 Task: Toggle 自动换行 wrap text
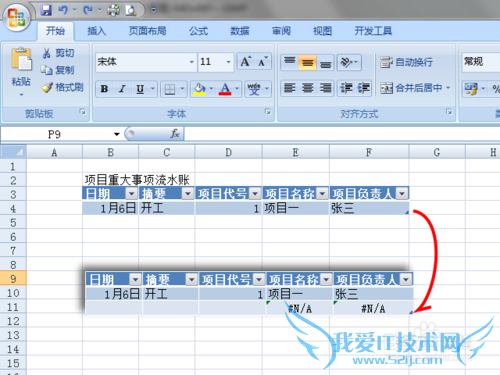[406, 62]
